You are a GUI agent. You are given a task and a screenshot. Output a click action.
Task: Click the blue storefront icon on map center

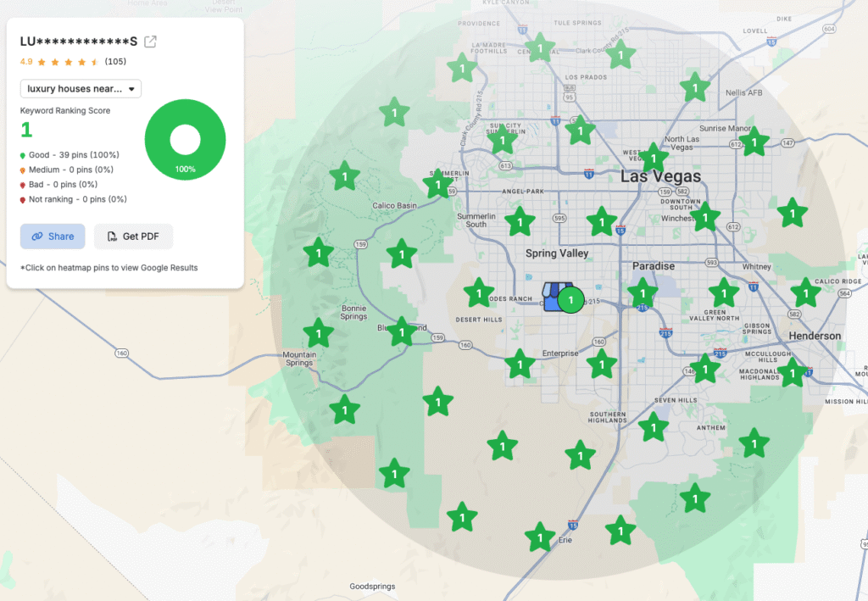(555, 298)
